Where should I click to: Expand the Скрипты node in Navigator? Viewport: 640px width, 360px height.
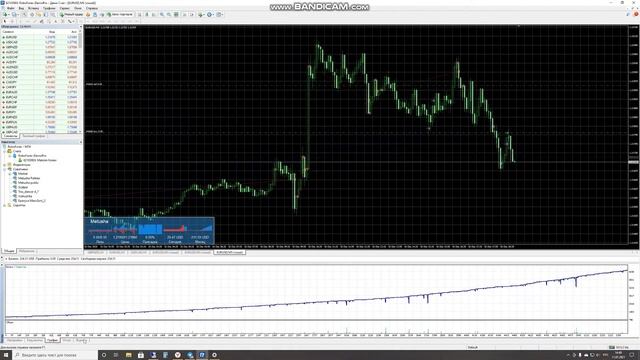pyautogui.click(x=4, y=205)
